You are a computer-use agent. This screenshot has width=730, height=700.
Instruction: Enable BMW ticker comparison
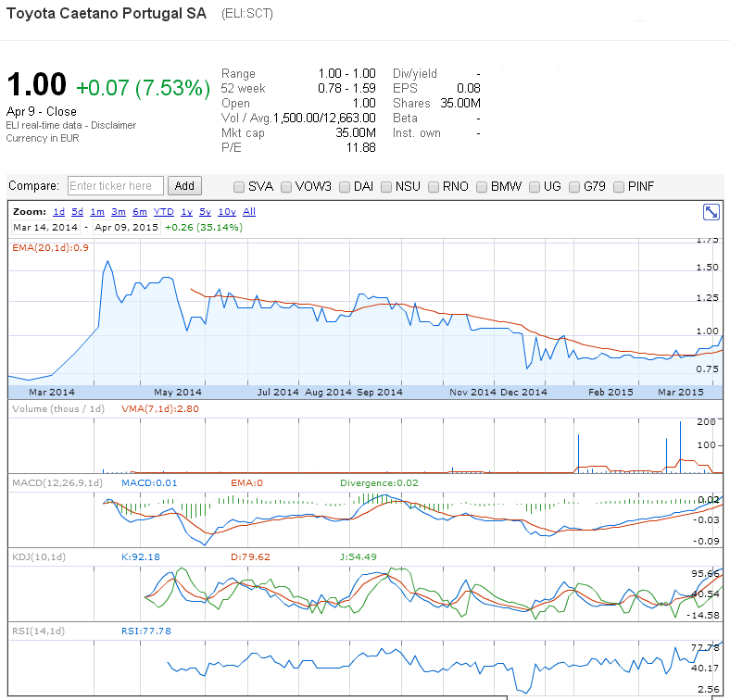[x=482, y=187]
